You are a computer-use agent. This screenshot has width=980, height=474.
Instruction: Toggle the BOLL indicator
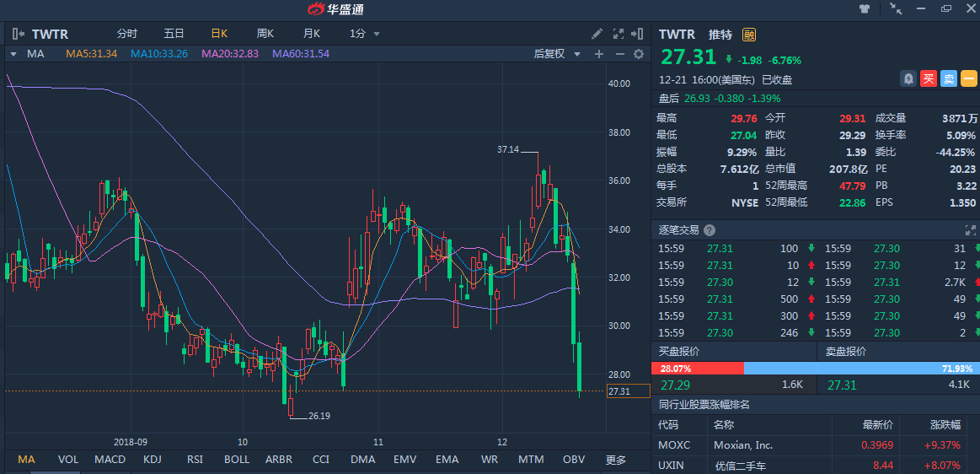(237, 460)
